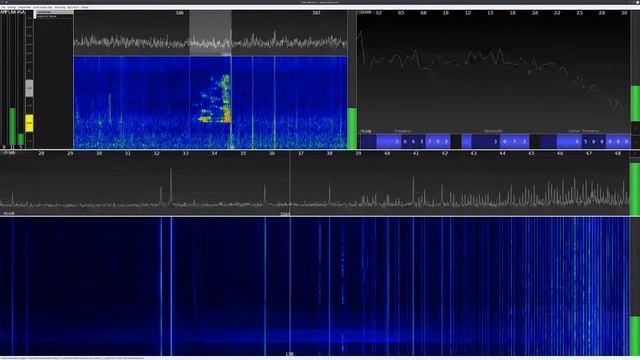The width and height of the screenshot is (640, 360).
Task: Open the Rig Control menu
Action: pyautogui.click(x=73, y=7)
